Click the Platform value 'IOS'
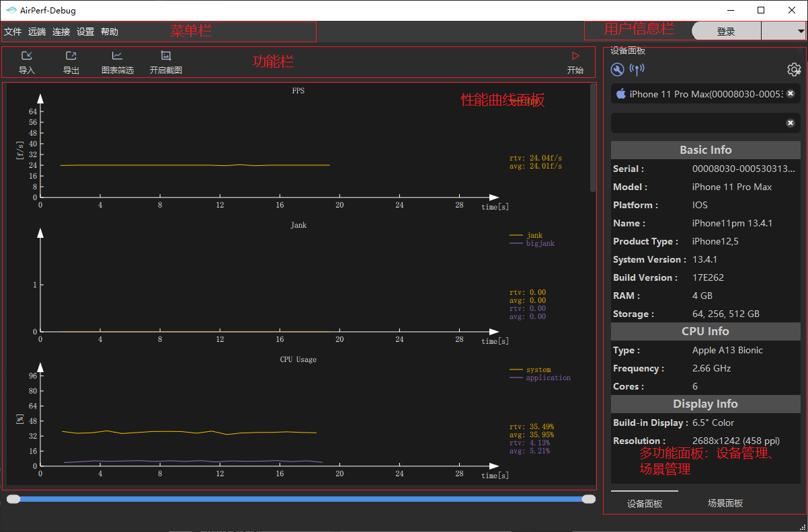The height and width of the screenshot is (532, 808). click(x=700, y=205)
